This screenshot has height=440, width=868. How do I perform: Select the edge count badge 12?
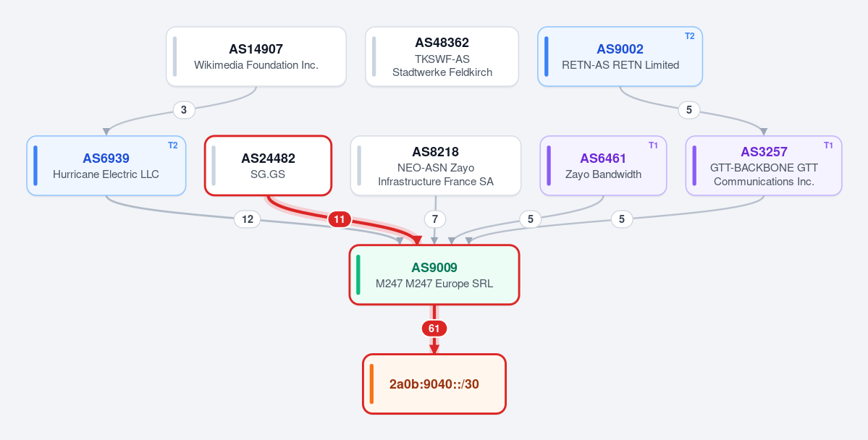point(248,219)
